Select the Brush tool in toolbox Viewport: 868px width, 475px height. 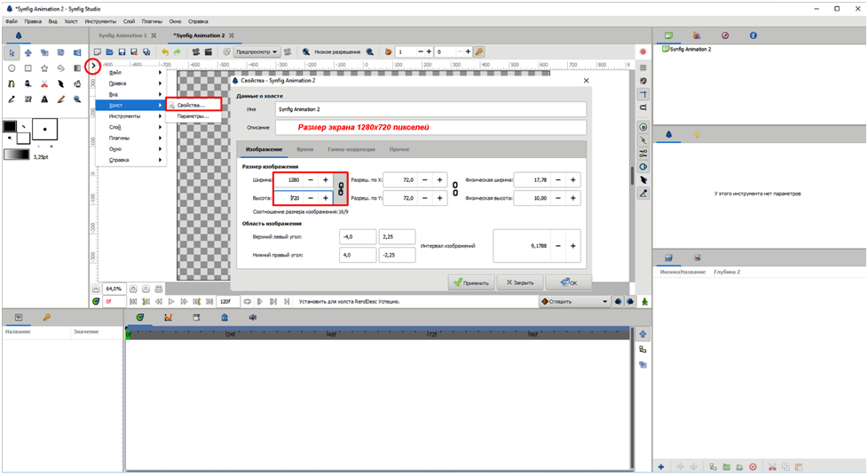pos(61,99)
